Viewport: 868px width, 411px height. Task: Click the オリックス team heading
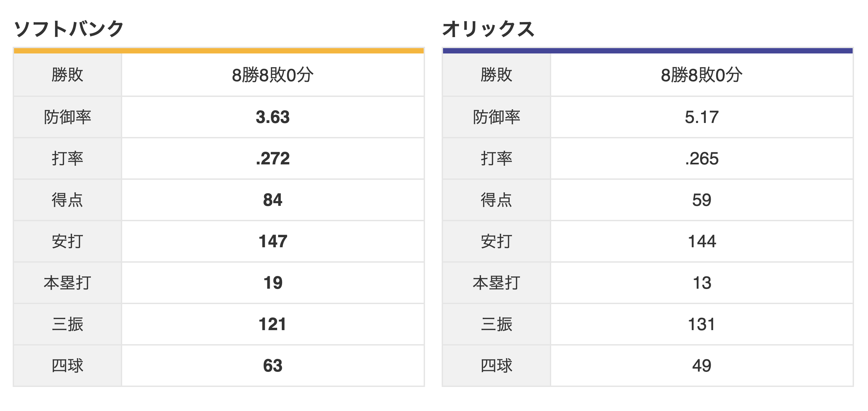tap(488, 29)
